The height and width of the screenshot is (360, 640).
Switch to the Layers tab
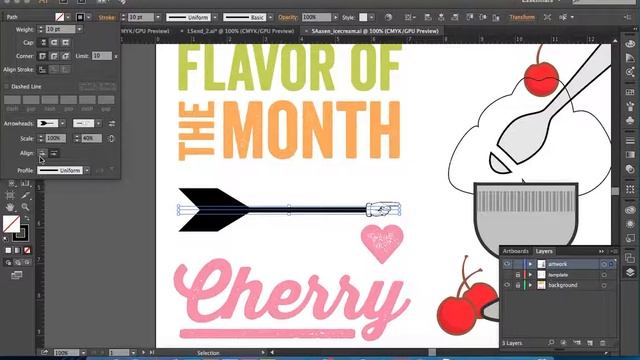point(544,251)
